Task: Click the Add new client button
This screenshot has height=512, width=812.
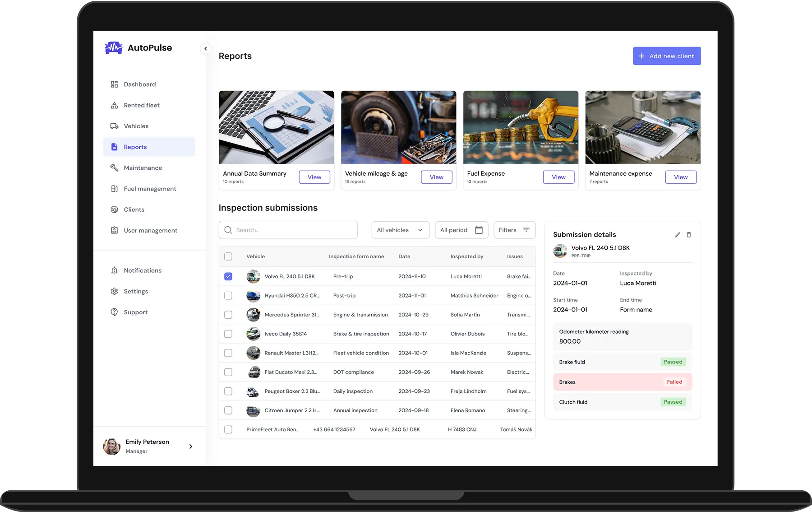Action: [x=667, y=56]
